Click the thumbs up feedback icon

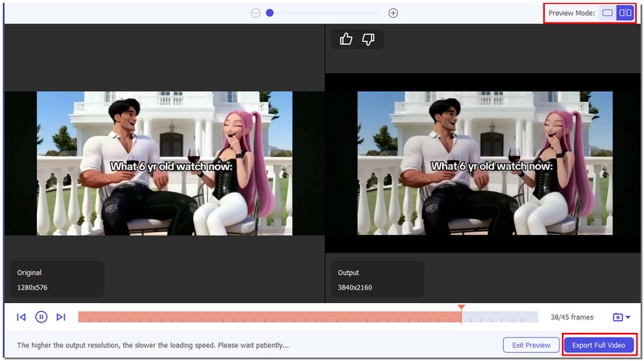pos(346,39)
